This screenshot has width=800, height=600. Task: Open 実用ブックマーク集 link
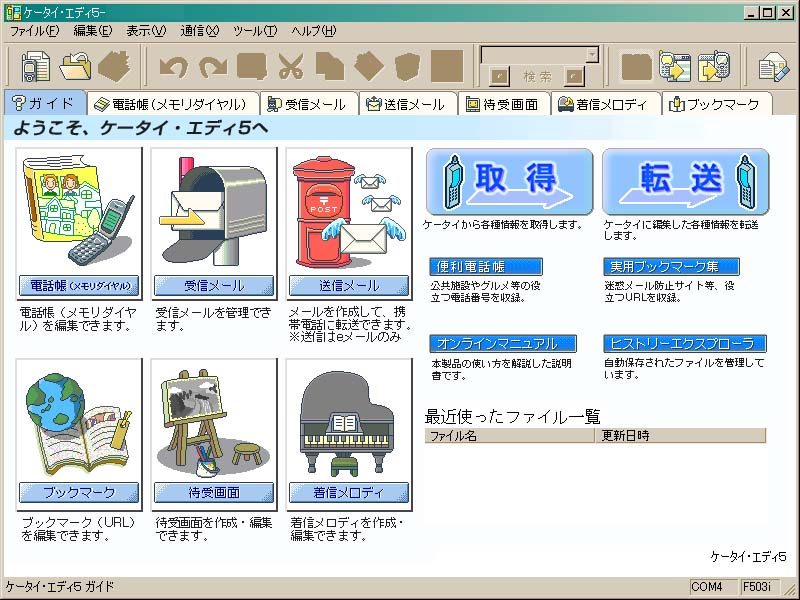[x=671, y=266]
